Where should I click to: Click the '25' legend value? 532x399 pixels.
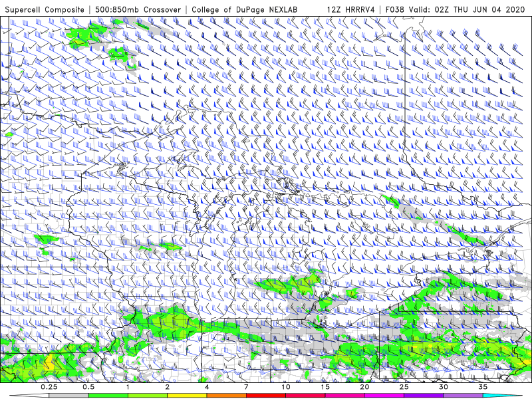point(404,387)
